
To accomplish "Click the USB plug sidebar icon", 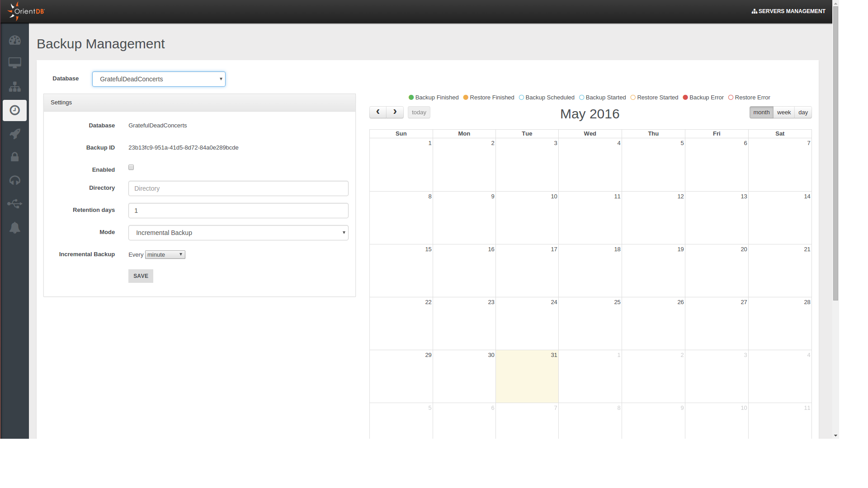I will [14, 204].
